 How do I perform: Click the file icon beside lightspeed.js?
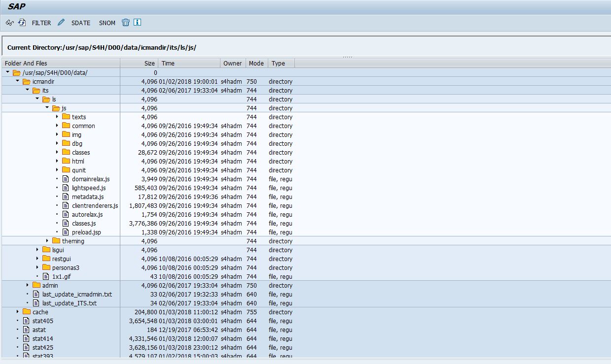[66, 188]
